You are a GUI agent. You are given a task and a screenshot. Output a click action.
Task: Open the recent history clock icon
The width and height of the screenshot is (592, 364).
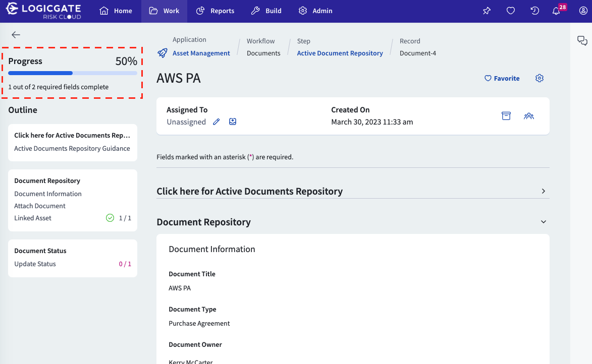click(534, 11)
